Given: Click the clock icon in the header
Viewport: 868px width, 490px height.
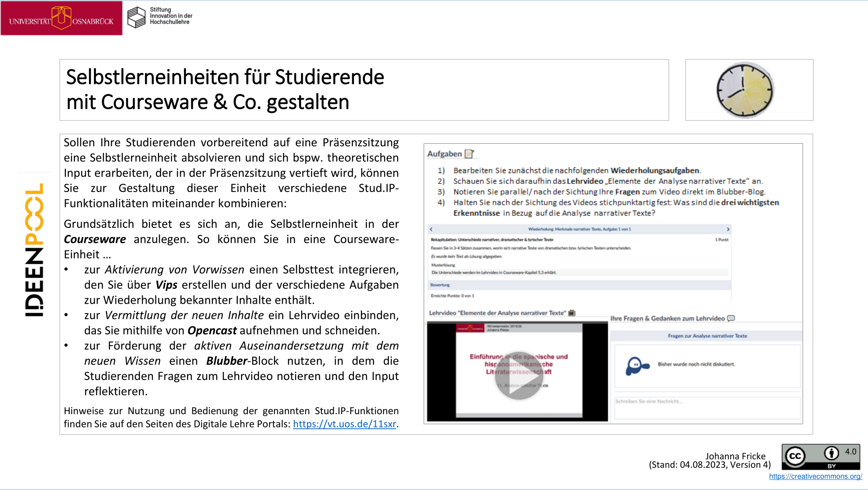Looking at the screenshot, I should [745, 90].
